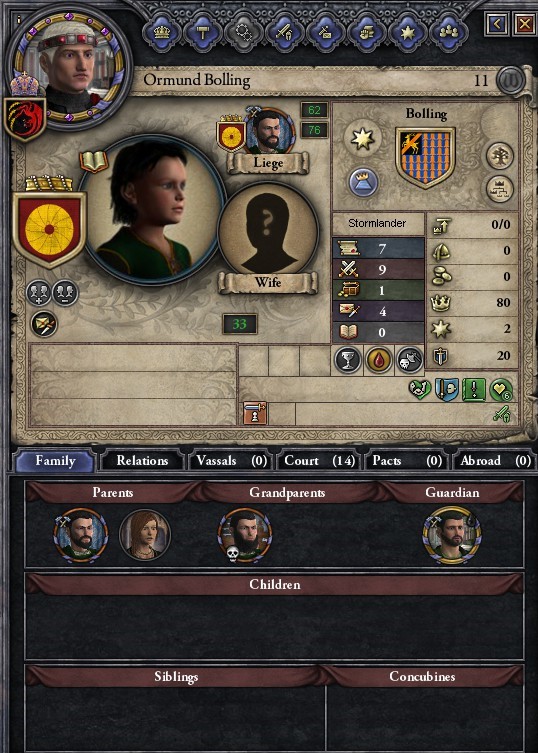
Task: Open the fist factions icon in top toolbar
Action: click(x=367, y=32)
